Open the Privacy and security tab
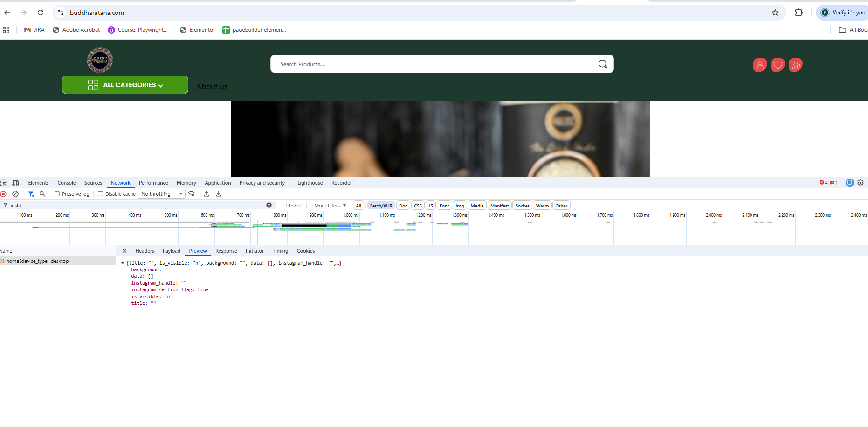 (x=262, y=183)
